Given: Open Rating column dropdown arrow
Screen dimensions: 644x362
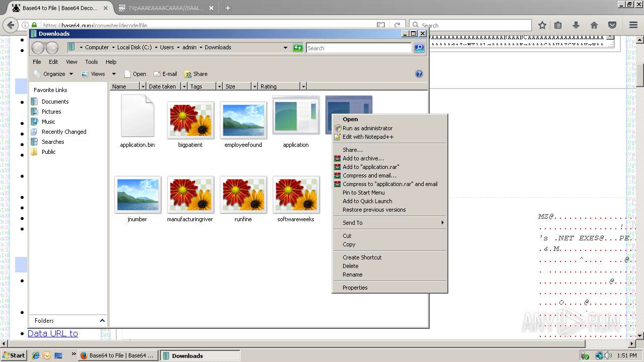Looking at the screenshot, I should pyautogui.click(x=303, y=86).
